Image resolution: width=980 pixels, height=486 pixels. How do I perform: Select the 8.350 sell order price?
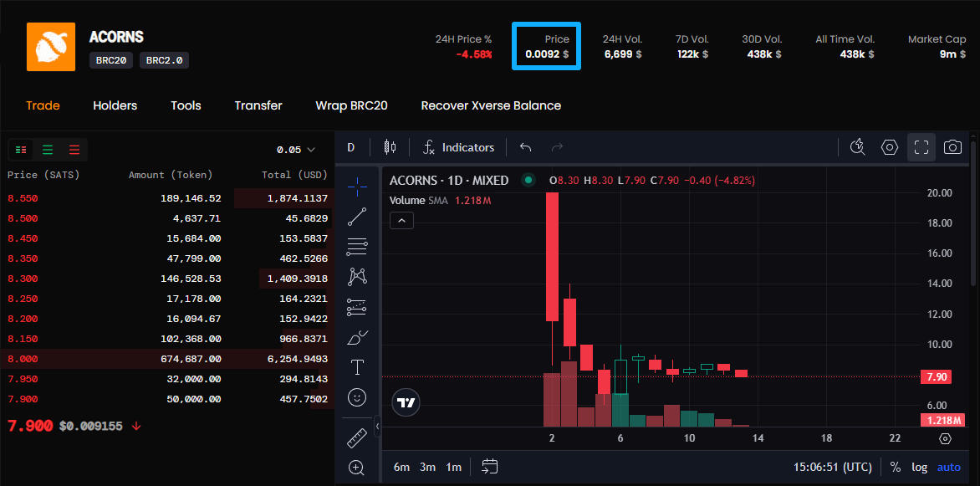[x=23, y=258]
